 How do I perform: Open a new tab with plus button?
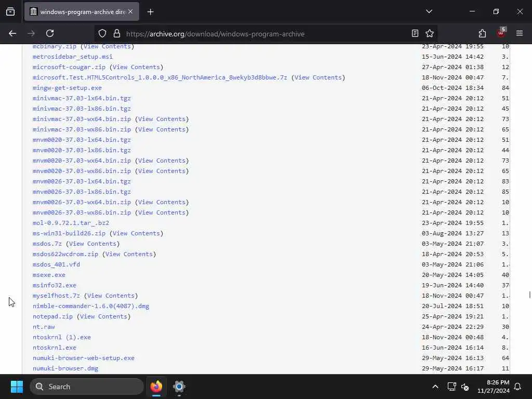(x=150, y=12)
